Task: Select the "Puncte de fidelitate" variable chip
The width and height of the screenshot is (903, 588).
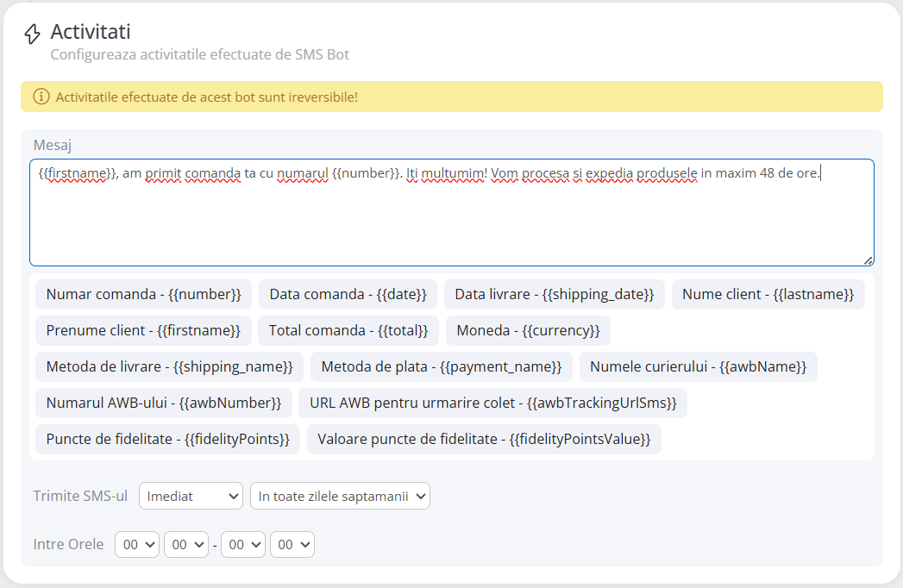Action: (x=166, y=439)
